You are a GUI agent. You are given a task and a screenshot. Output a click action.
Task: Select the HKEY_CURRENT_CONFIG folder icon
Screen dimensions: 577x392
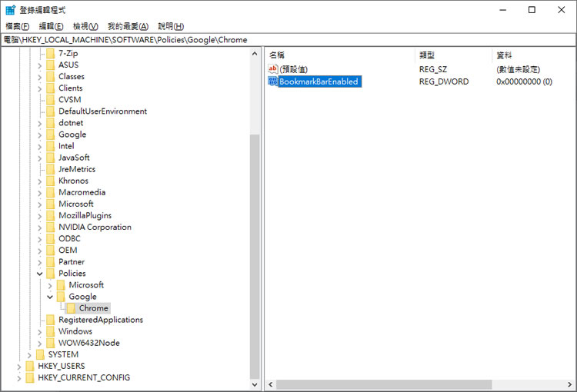30,377
